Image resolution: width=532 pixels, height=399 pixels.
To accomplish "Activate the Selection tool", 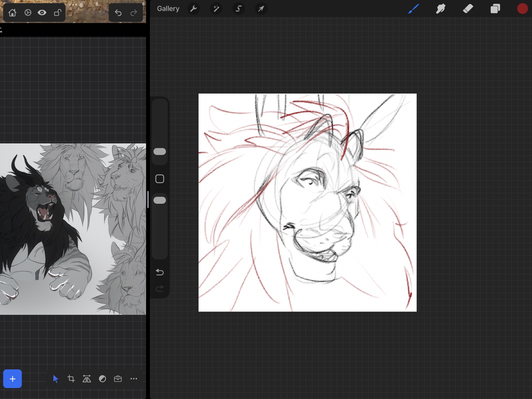I will coord(239,9).
